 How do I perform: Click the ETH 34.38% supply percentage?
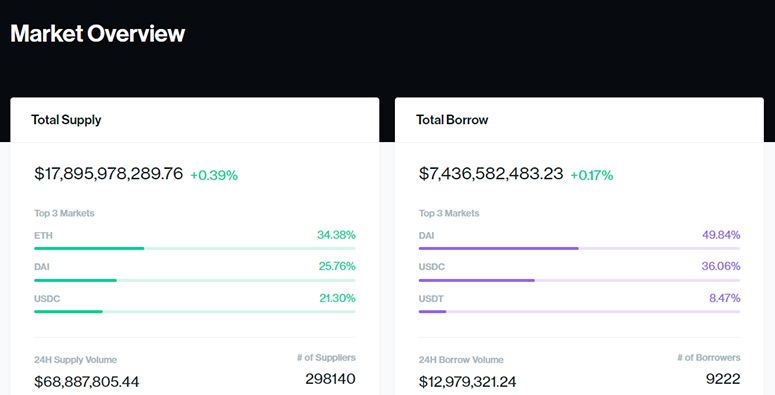tap(336, 235)
